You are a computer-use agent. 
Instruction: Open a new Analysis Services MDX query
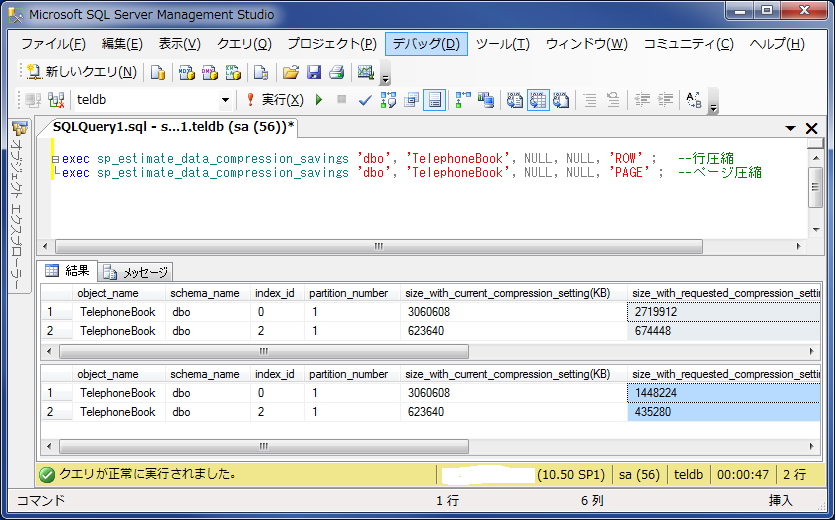[x=187, y=72]
